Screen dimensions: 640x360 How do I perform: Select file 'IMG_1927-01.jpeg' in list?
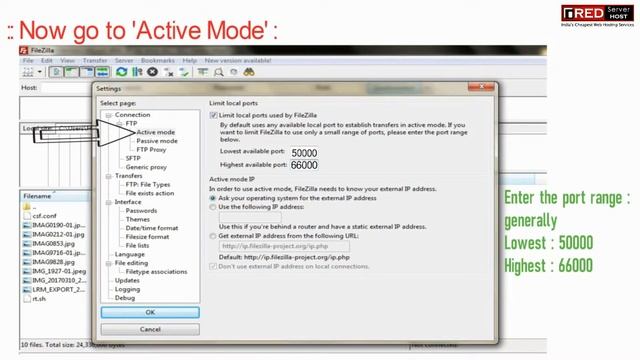[55, 271]
